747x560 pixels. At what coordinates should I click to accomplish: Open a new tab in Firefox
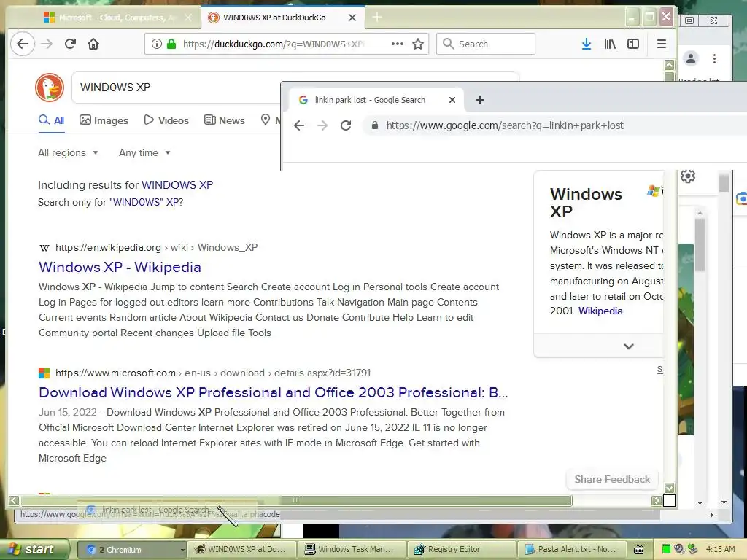[377, 17]
